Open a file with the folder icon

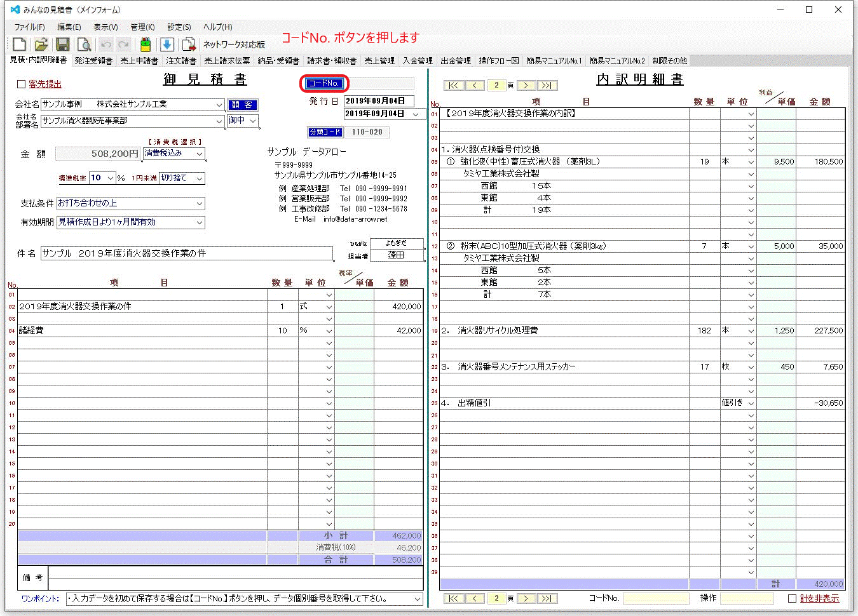(41, 44)
